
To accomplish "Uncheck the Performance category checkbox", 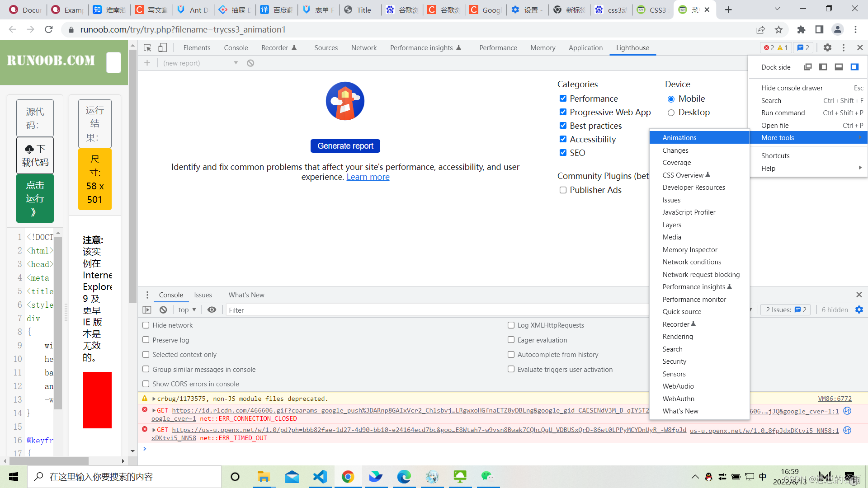I will (563, 99).
